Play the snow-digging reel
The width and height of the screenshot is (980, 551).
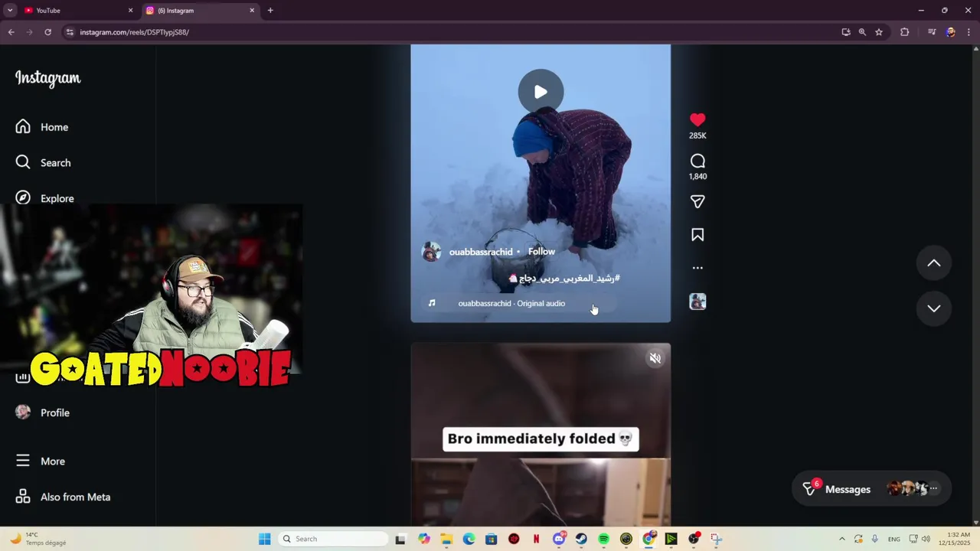(x=541, y=92)
